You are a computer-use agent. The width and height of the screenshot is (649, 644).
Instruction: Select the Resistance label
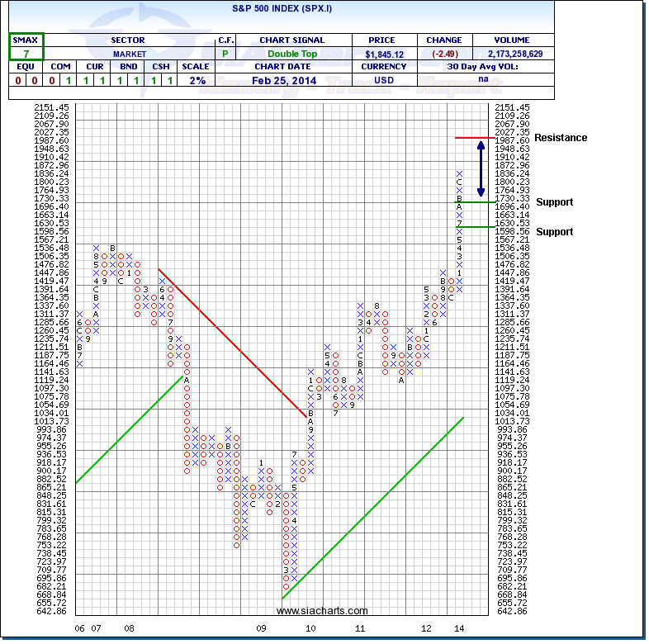561,138
